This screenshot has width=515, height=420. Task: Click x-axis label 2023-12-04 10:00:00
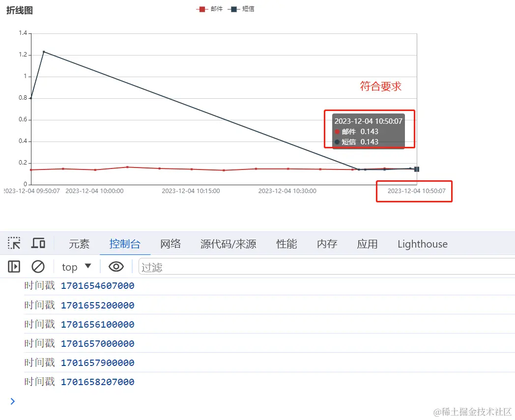(94, 191)
